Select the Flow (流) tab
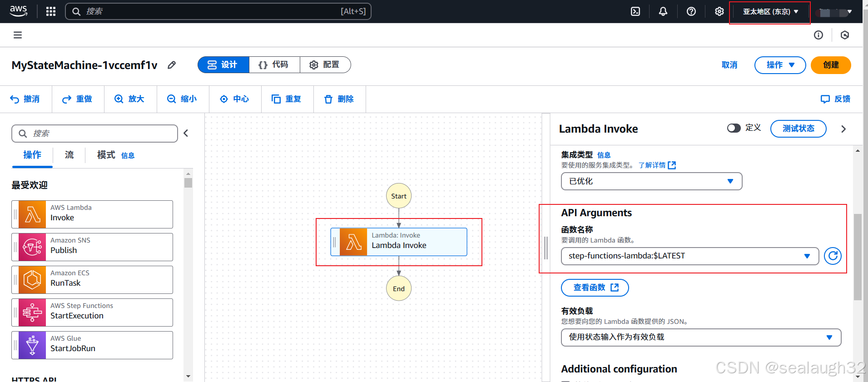This screenshot has width=868, height=382. (x=69, y=155)
